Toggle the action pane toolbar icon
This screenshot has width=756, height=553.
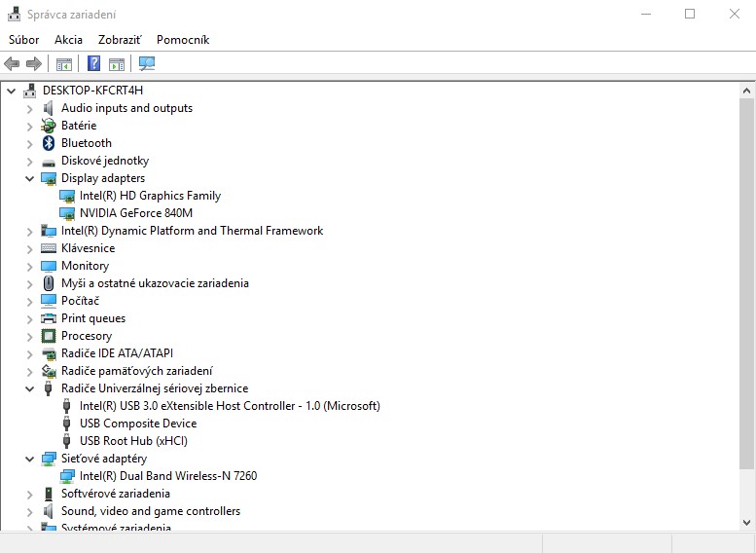(x=117, y=63)
